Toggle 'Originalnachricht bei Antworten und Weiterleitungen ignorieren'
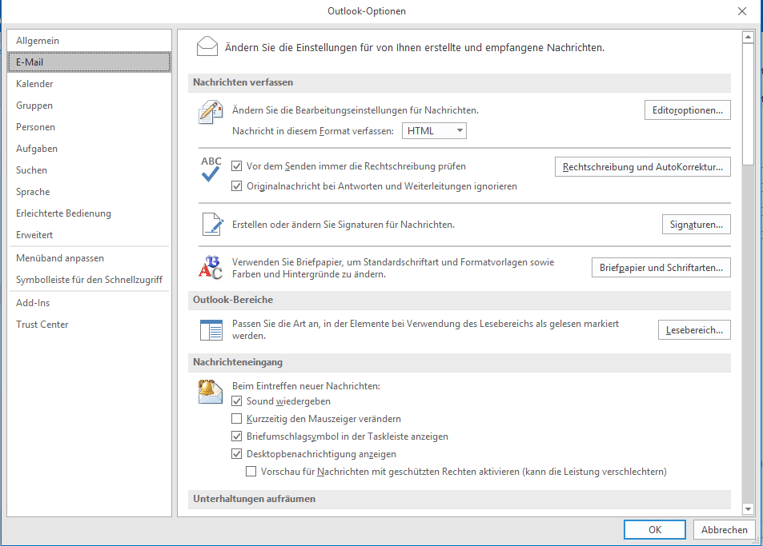 point(236,186)
